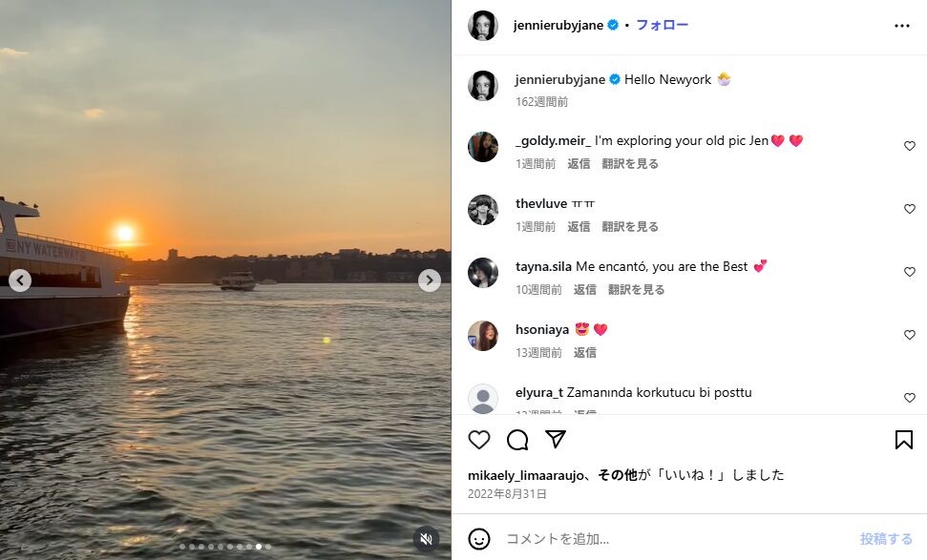The image size is (927, 560).
Task: Toggle the video sound mute button
Action: click(x=426, y=539)
